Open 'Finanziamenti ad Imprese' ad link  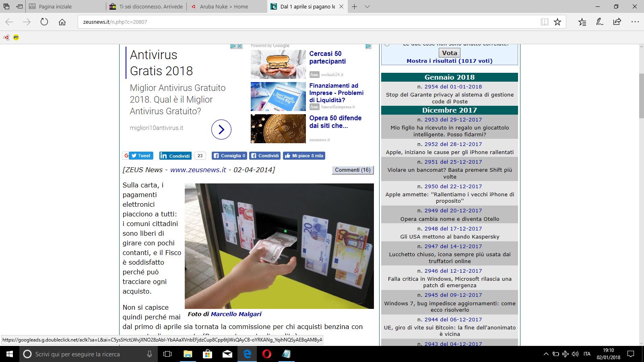[336, 93]
